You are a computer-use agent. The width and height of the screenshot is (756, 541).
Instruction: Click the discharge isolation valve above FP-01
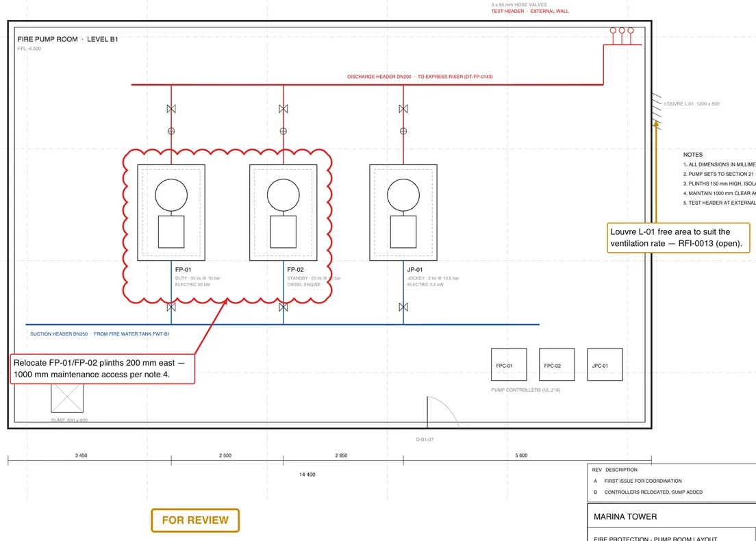click(171, 109)
